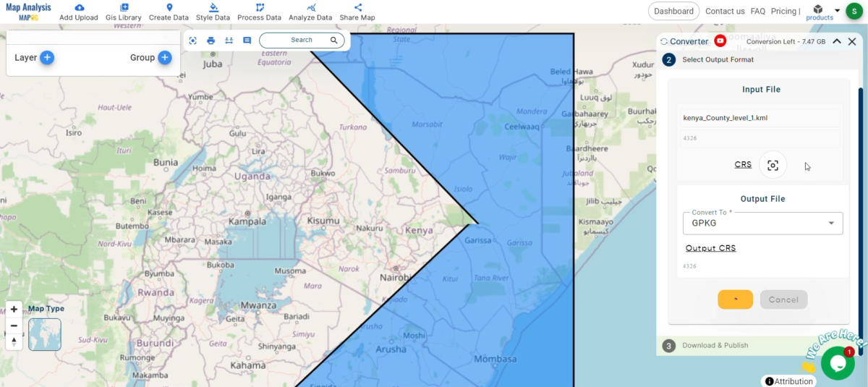Image resolution: width=868 pixels, height=387 pixels.
Task: Click the input CRS picker icon
Action: (773, 165)
